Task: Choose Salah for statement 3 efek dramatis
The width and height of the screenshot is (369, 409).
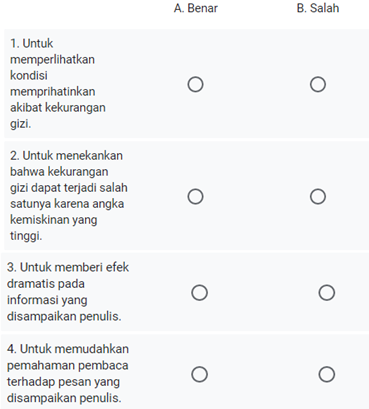Action: coord(326,292)
